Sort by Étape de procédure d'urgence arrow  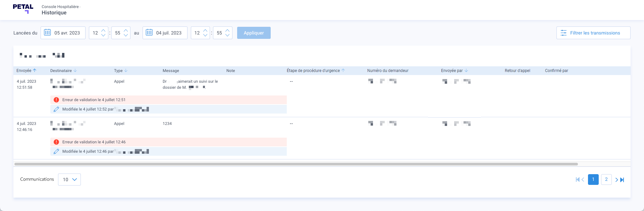click(343, 70)
